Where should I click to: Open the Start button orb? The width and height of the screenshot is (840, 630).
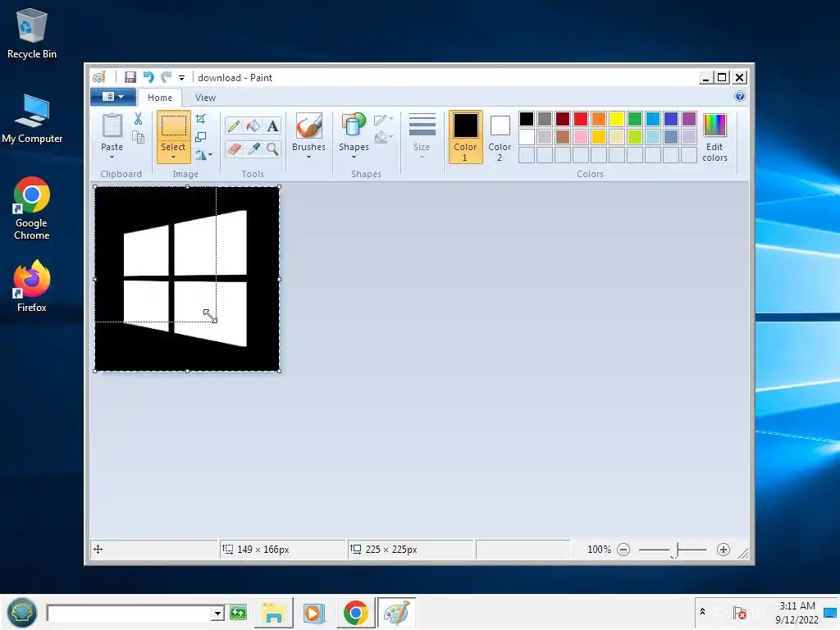[x=22, y=612]
